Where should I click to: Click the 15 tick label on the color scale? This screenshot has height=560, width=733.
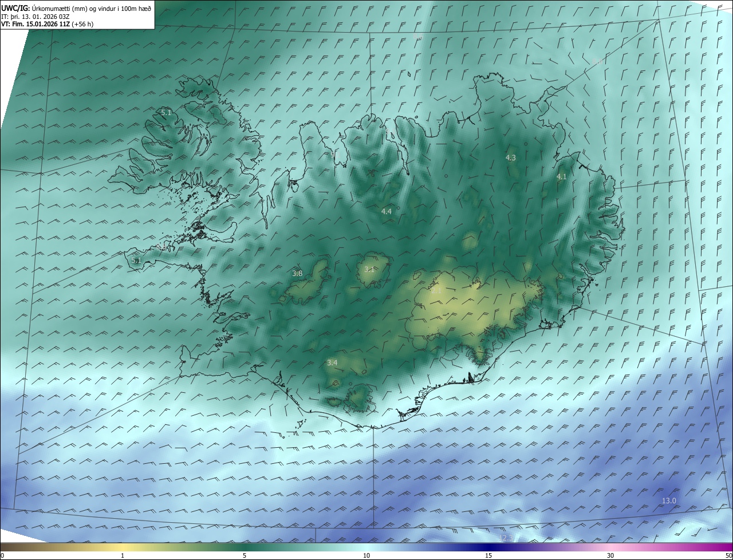tap(488, 555)
